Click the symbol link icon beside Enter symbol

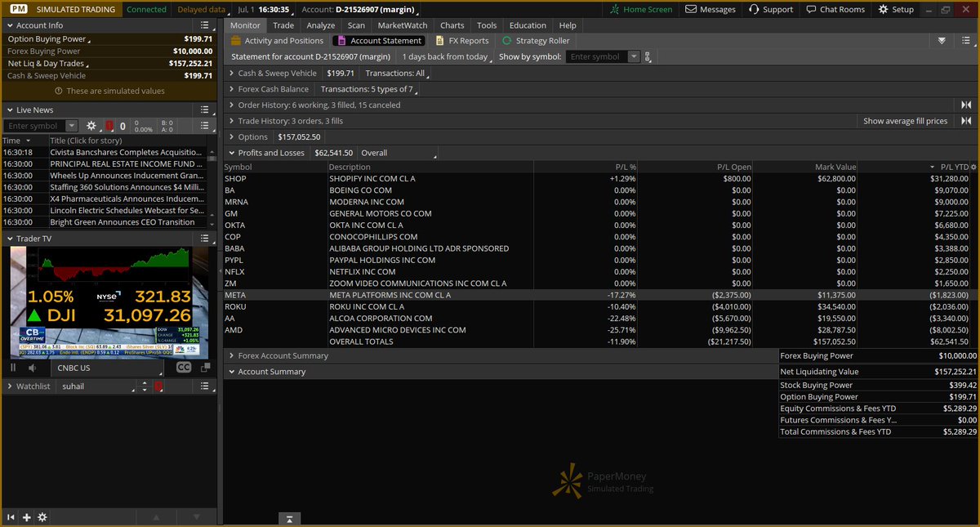coord(648,57)
